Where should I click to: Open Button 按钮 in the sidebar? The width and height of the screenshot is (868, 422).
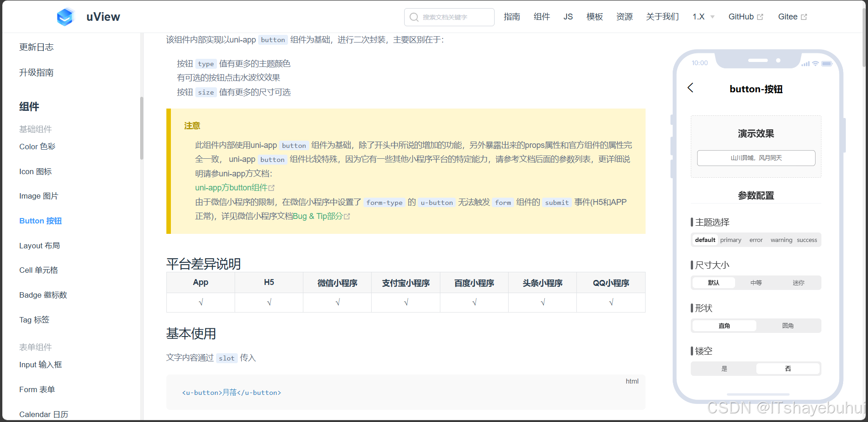coord(40,221)
